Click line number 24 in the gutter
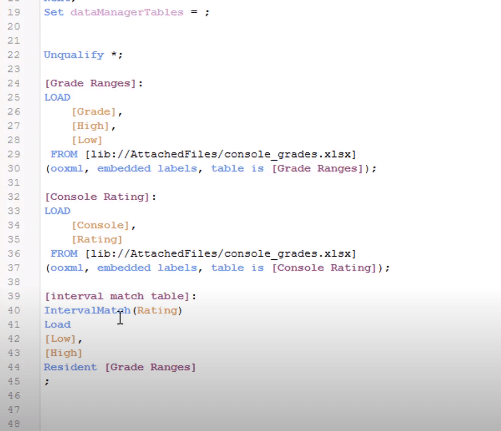 [14, 83]
